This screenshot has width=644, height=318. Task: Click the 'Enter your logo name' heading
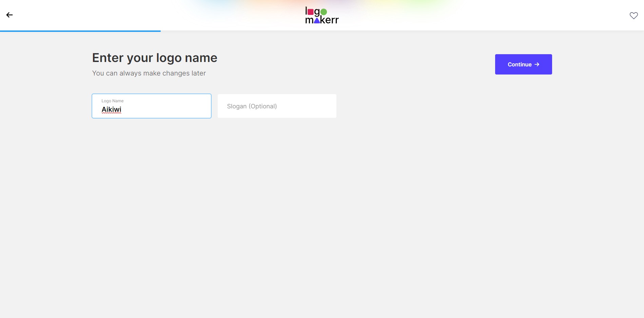[155, 58]
